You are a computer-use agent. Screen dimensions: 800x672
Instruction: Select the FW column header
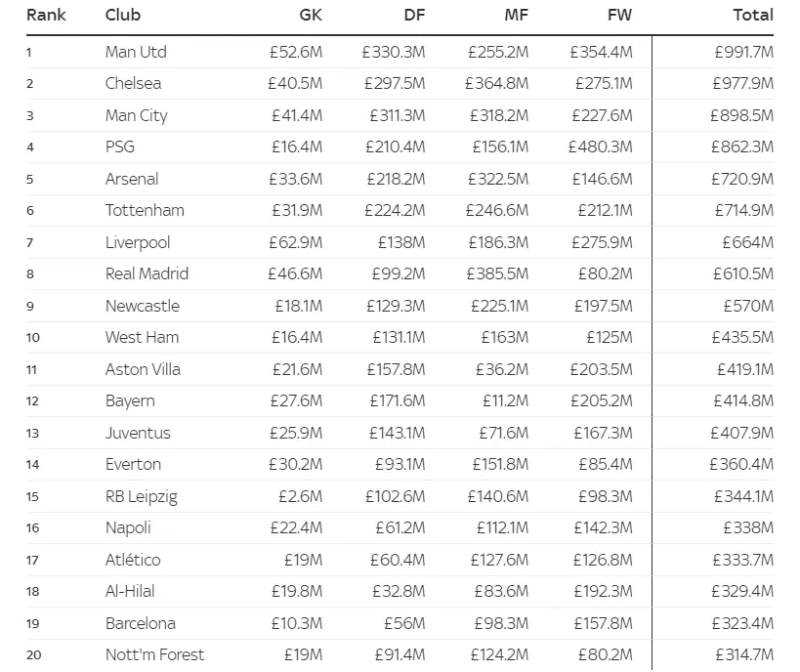pos(618,15)
